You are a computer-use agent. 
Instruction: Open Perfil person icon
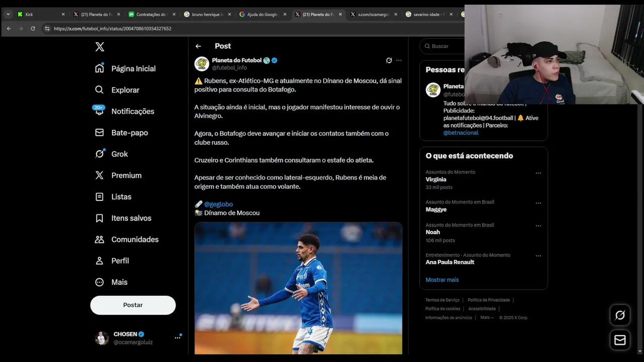pyautogui.click(x=100, y=260)
